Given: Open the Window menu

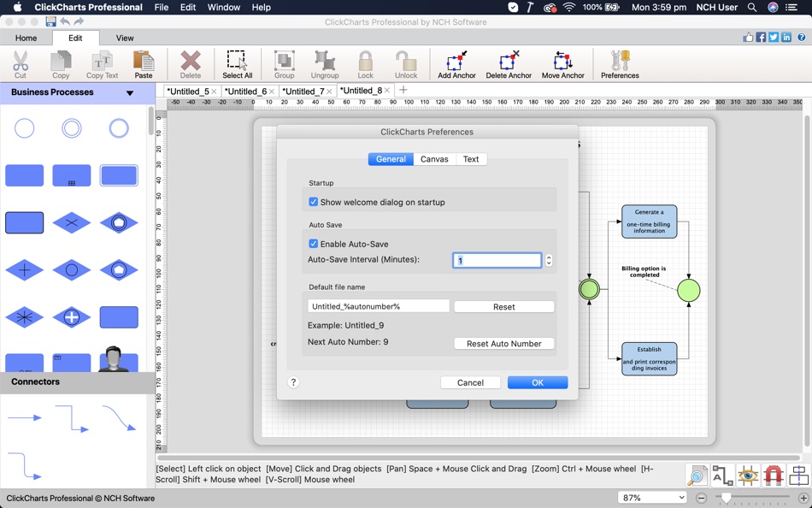Looking at the screenshot, I should pos(224,7).
